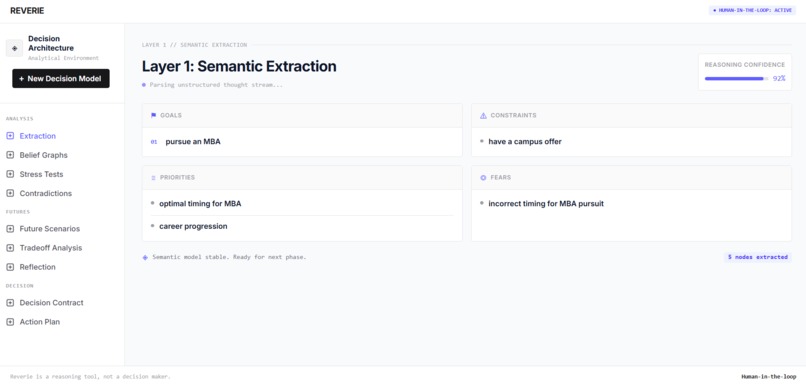This screenshot has height=384, width=806.
Task: Select the constraint 'have a campus offer'
Action: [525, 142]
